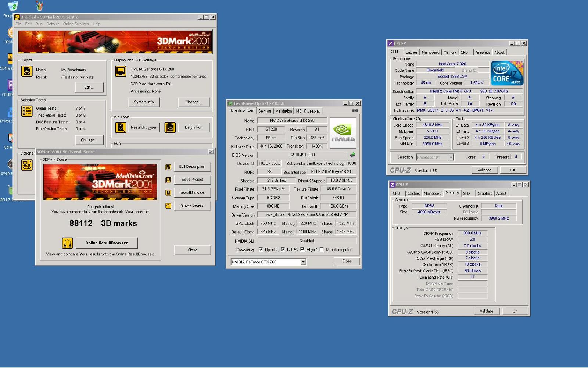Click the Close button in GPU-Z

347,261
